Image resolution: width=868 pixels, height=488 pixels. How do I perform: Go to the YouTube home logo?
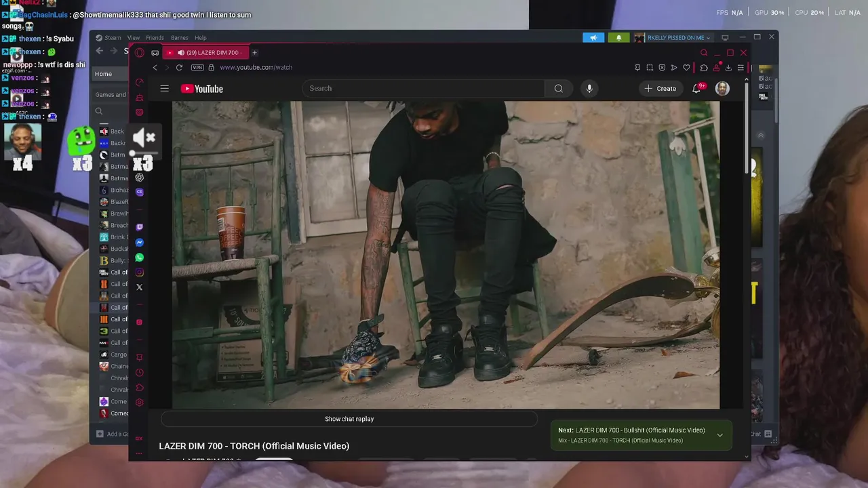[202, 89]
